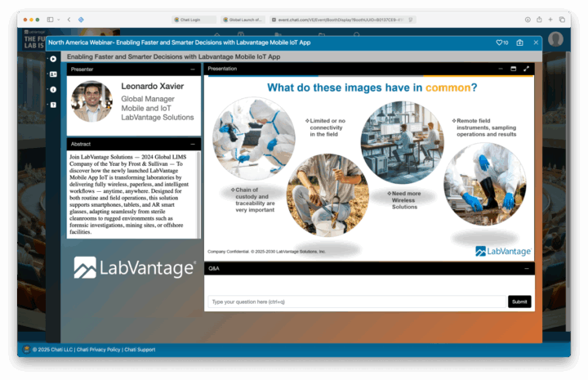Minimize the Q&A panel
The image size is (588, 380).
click(526, 268)
